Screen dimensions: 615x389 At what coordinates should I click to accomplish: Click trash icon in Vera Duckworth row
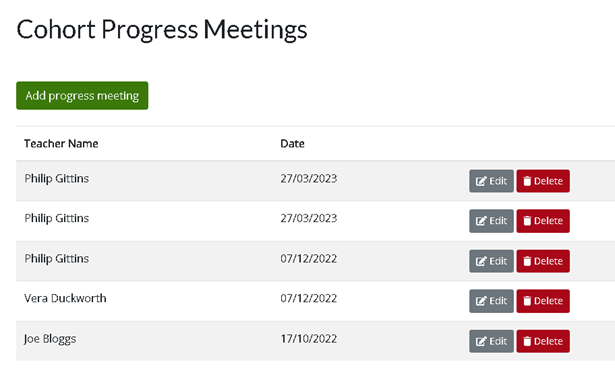tap(527, 301)
